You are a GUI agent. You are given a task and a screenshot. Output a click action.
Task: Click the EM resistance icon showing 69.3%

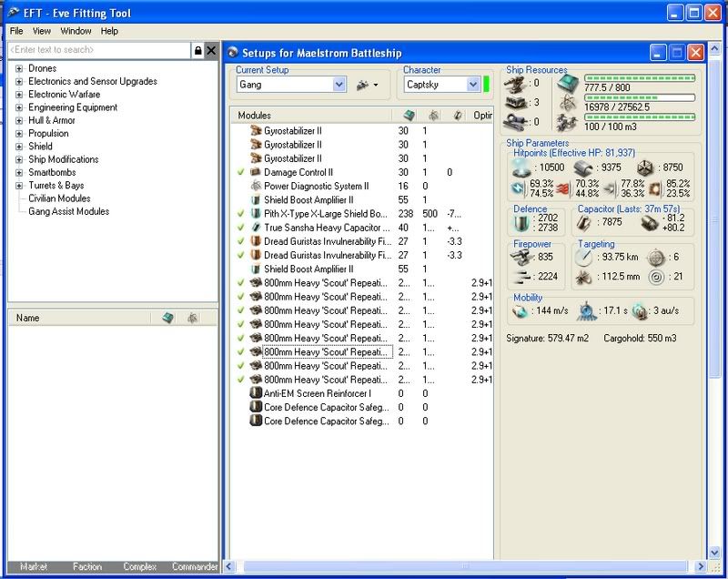click(518, 188)
